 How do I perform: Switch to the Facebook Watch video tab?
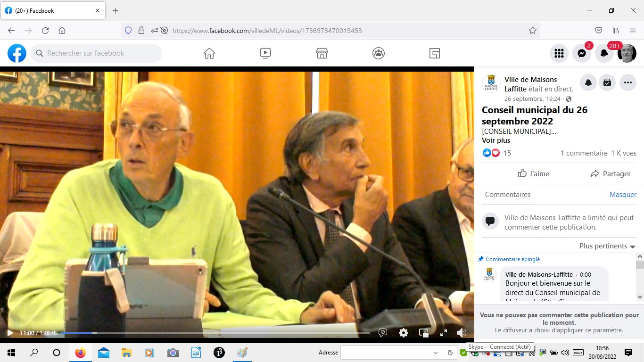pos(265,53)
